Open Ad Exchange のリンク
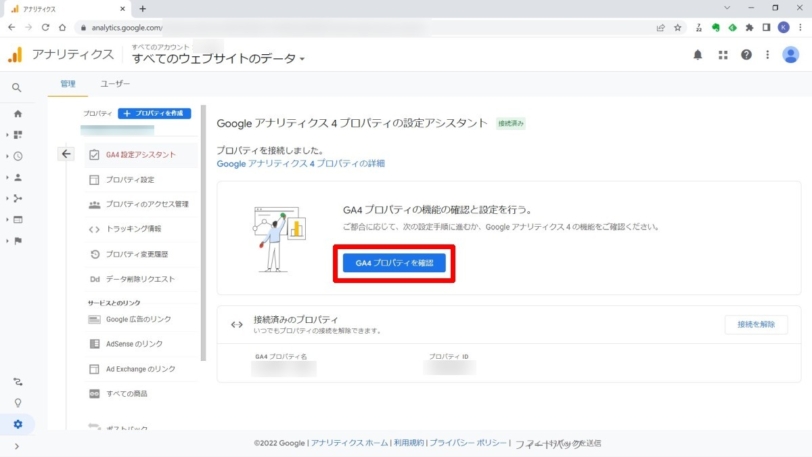The image size is (812, 457). coord(141,369)
